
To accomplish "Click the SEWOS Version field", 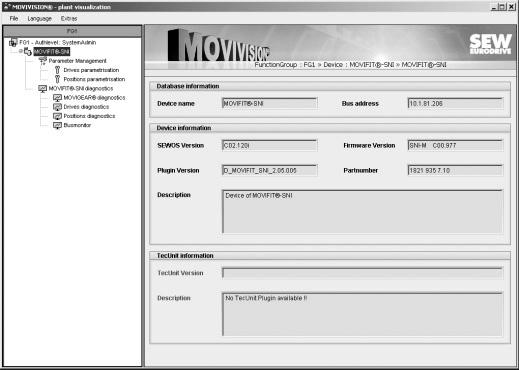I will [269, 145].
